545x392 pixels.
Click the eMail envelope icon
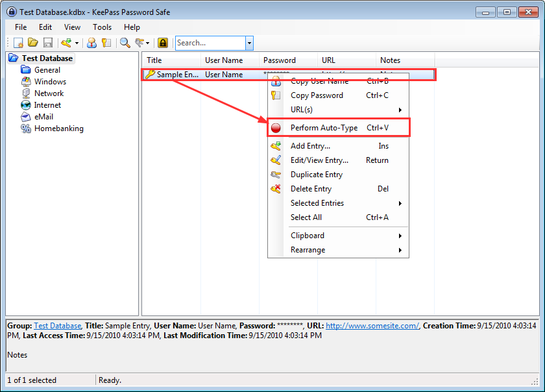(x=26, y=117)
